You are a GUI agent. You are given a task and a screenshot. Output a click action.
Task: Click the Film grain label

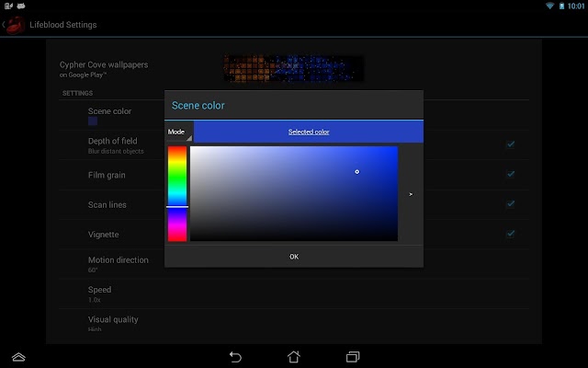(107, 175)
